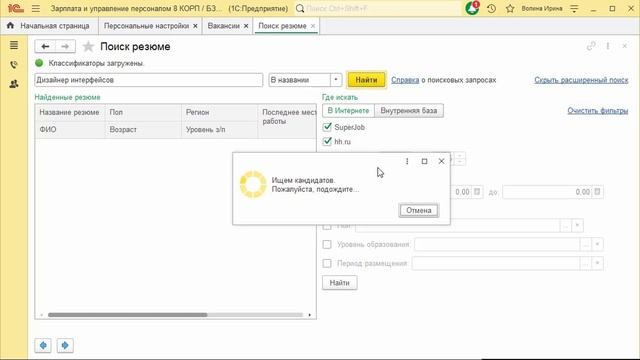Click search query field 'Дизайнер интерфейсов'
Image resolution: width=640 pixels, height=360 pixels.
coord(149,80)
